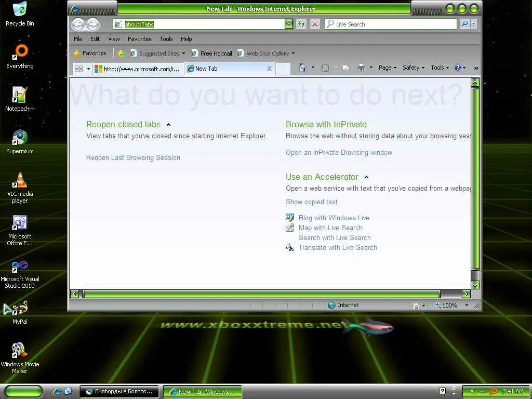Image resolution: width=532 pixels, height=399 pixels.
Task: Expand Suggested Sites dropdown
Action: click(x=183, y=54)
